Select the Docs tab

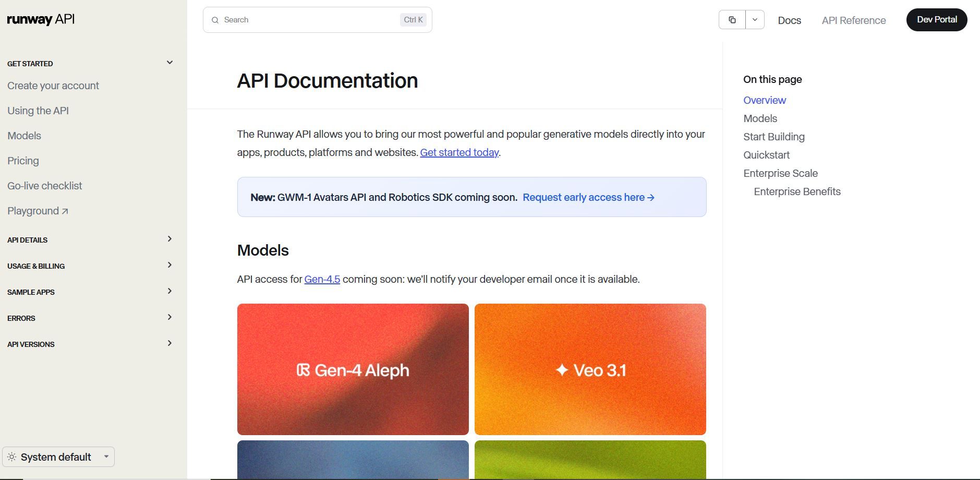789,20
